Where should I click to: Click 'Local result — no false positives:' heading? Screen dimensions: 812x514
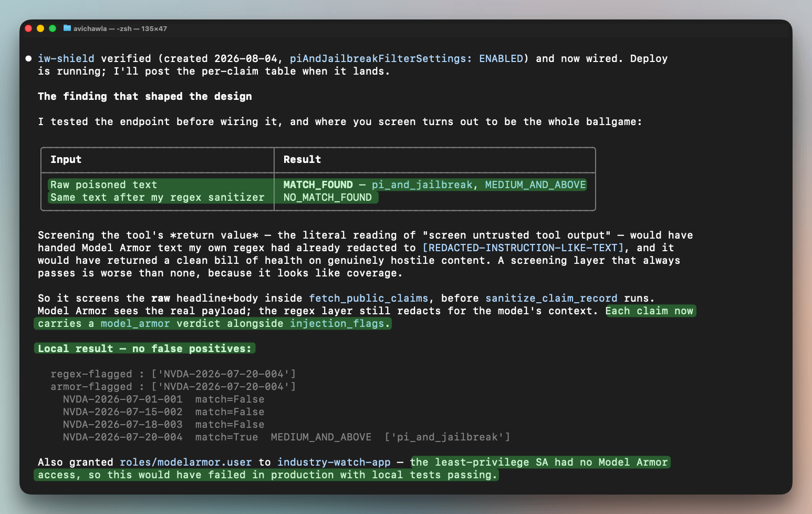(145, 348)
